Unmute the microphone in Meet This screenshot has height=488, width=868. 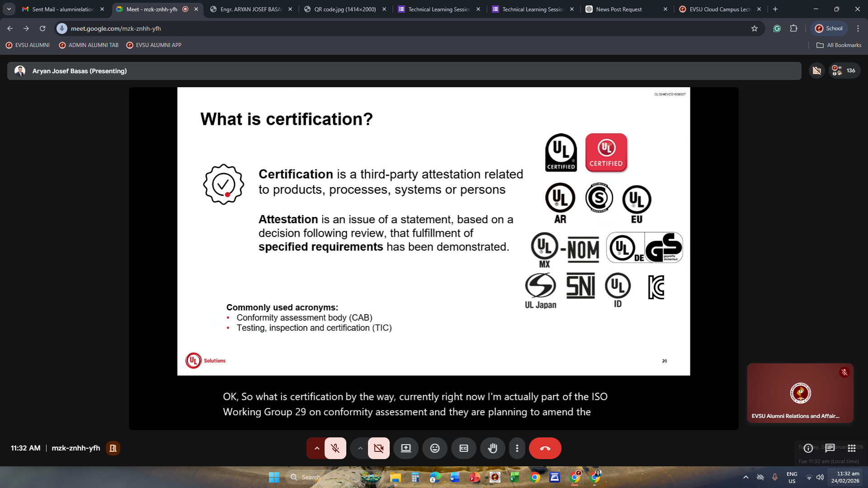(x=335, y=448)
